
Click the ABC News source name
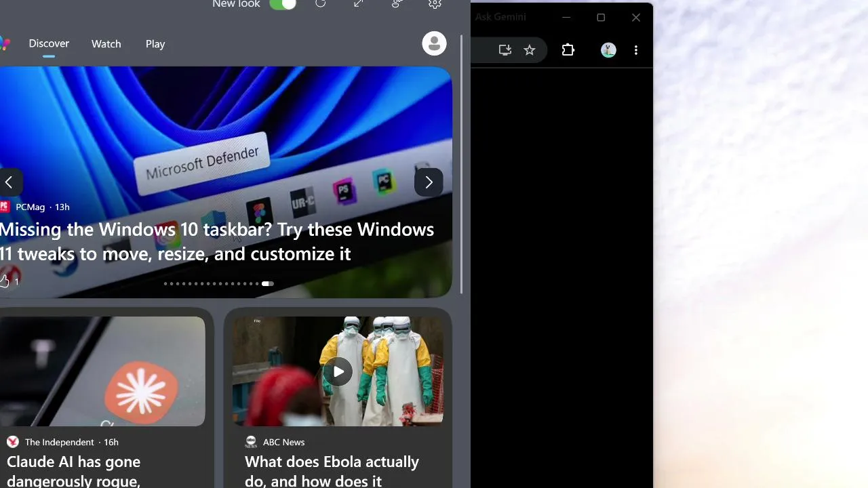[x=283, y=442]
